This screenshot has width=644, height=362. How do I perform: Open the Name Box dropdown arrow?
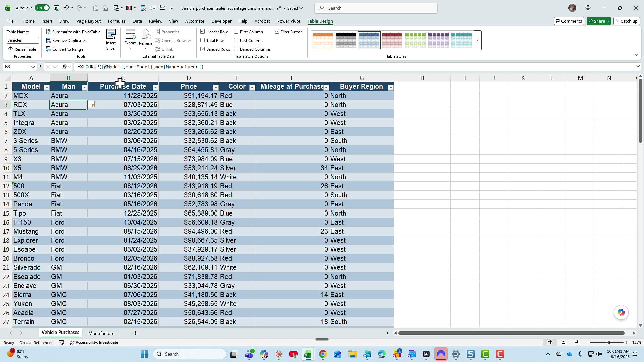pos(33,67)
